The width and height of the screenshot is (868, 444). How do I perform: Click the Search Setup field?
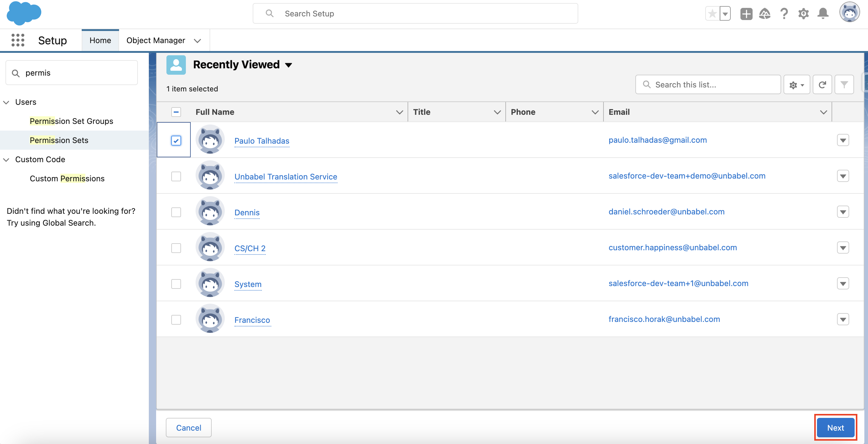pyautogui.click(x=415, y=13)
